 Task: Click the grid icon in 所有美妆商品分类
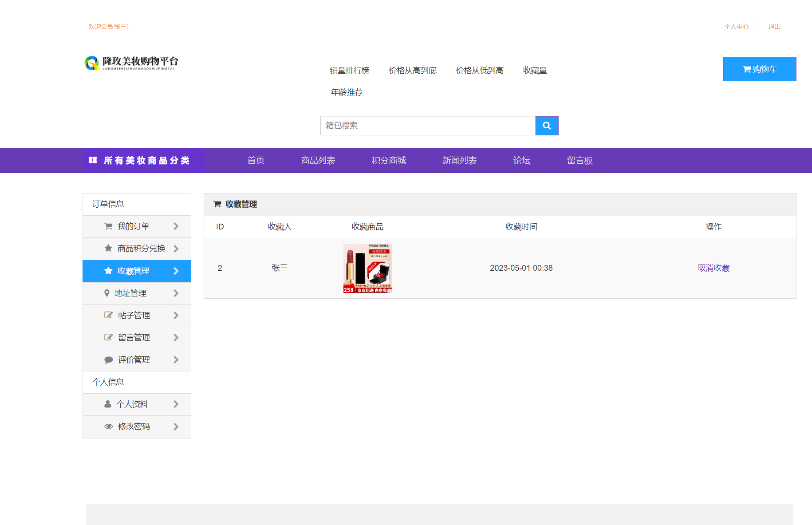[x=92, y=160]
